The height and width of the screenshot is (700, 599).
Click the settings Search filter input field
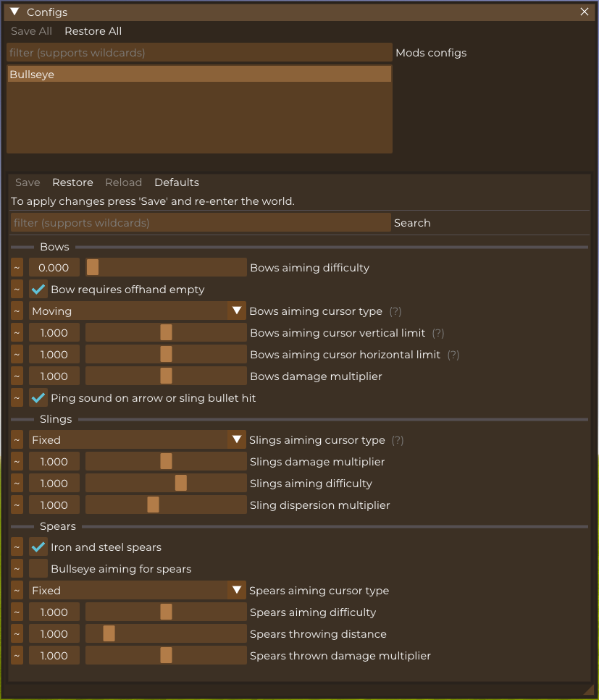pos(201,223)
